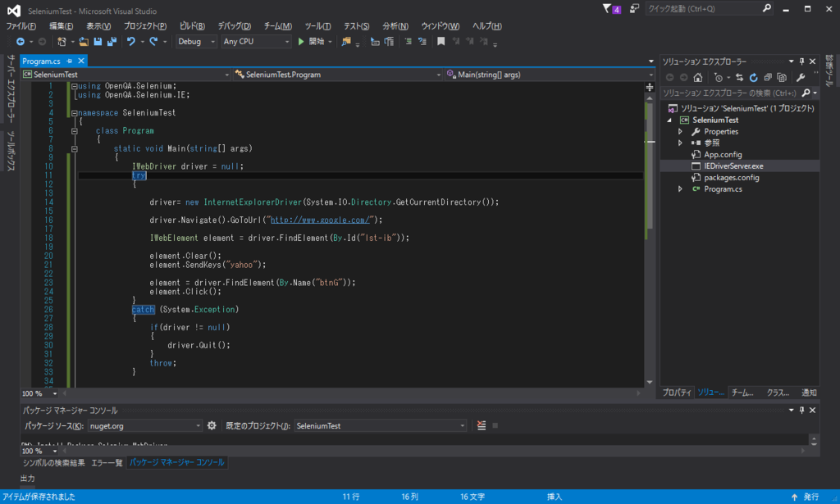Collapse the class Program outlining box
The image size is (840, 504).
(75, 131)
